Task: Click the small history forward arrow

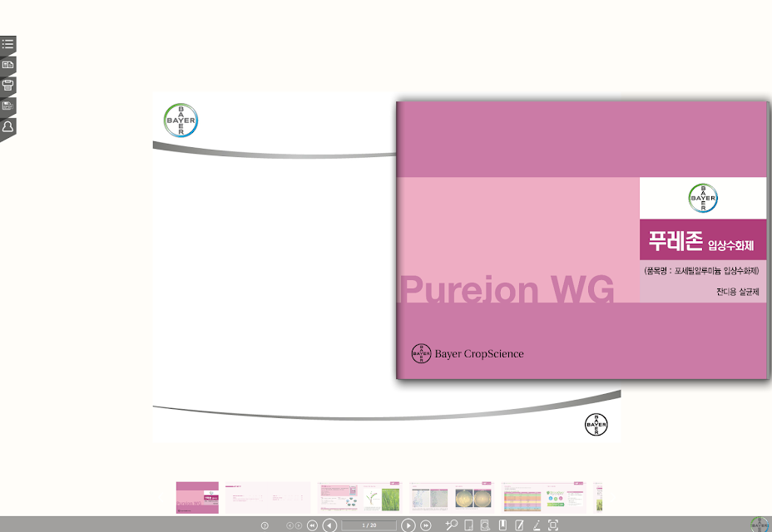Action: 299,525
